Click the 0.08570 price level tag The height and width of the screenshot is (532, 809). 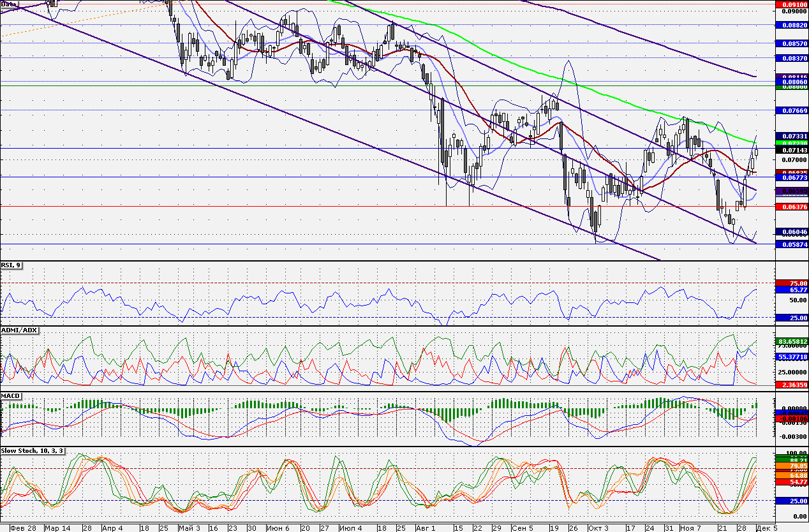pos(791,44)
